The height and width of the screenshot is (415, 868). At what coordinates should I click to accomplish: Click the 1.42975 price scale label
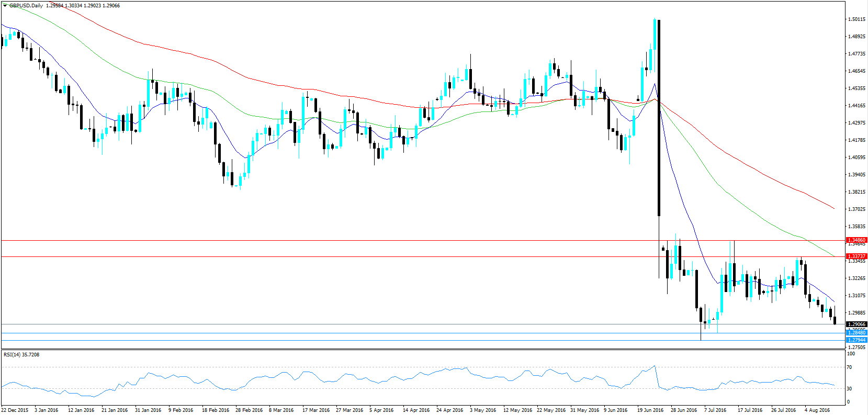(856, 123)
